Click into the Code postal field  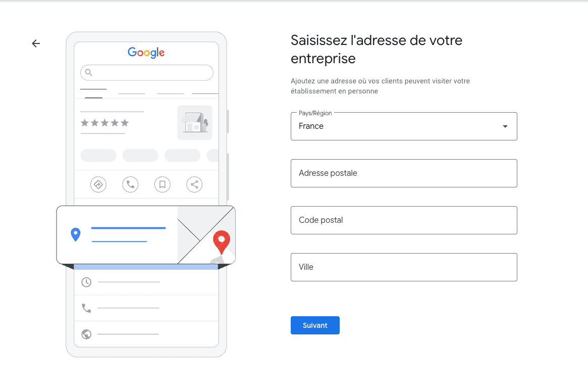coord(404,220)
